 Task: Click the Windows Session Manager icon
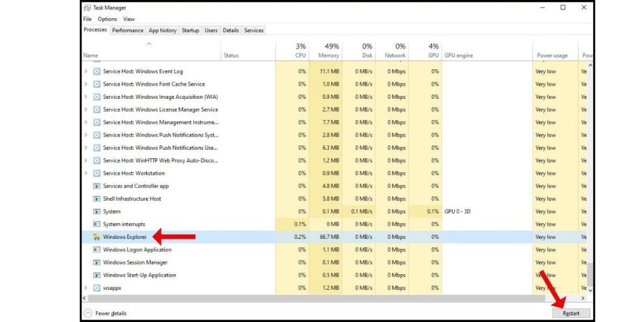tap(96, 262)
